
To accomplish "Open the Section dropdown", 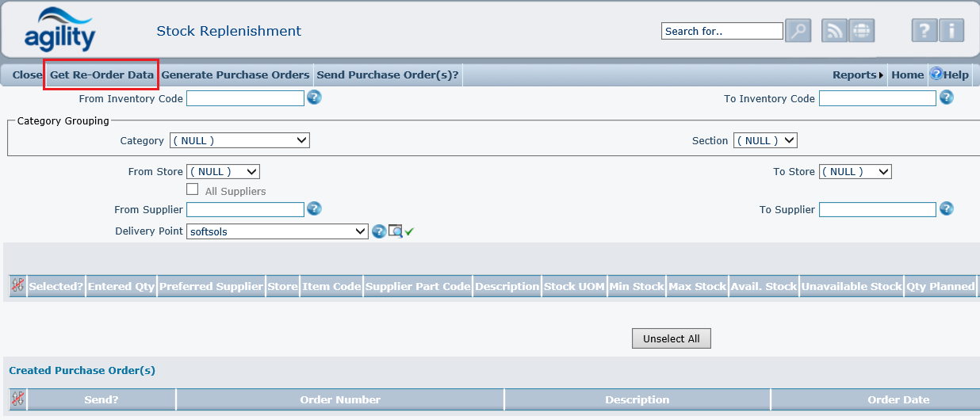I will point(764,140).
